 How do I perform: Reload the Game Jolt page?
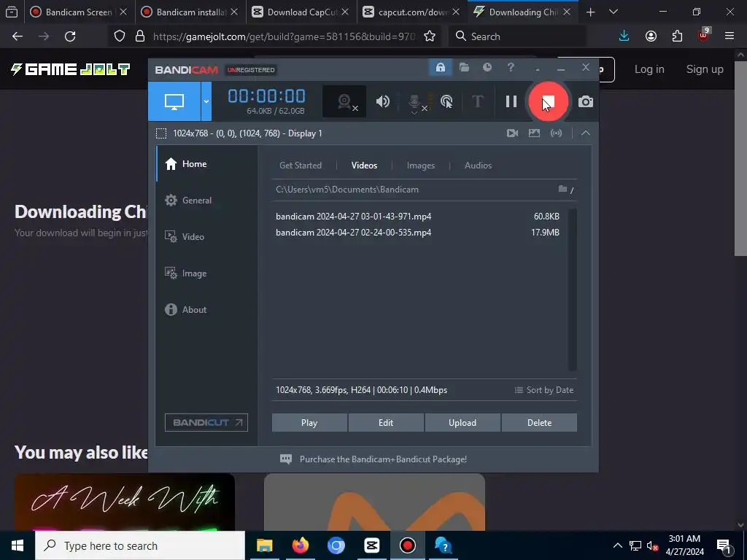click(x=70, y=36)
